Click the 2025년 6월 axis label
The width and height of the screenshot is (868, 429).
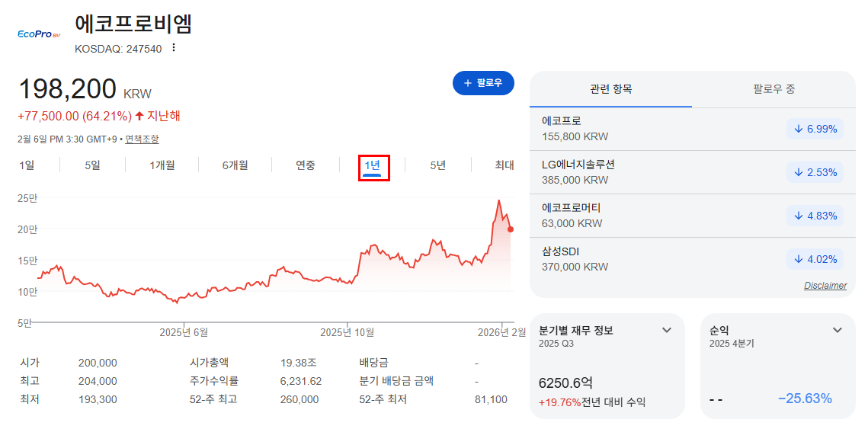(x=184, y=333)
